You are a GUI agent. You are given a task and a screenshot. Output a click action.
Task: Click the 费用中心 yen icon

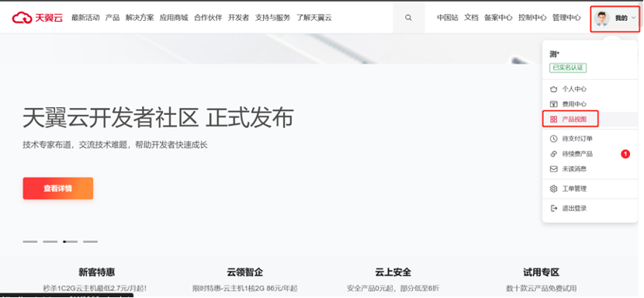click(x=554, y=104)
